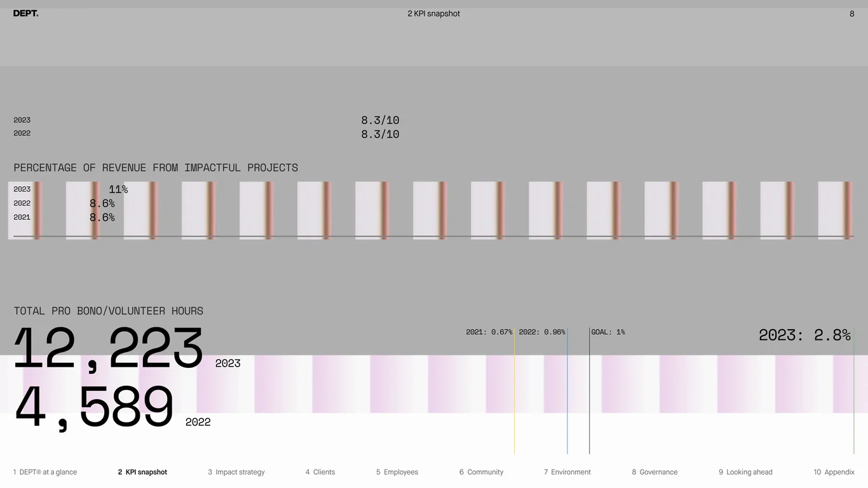Select the '2022: 0.96%' timeline marker
Screen dimensions: 868x488
pos(542,332)
